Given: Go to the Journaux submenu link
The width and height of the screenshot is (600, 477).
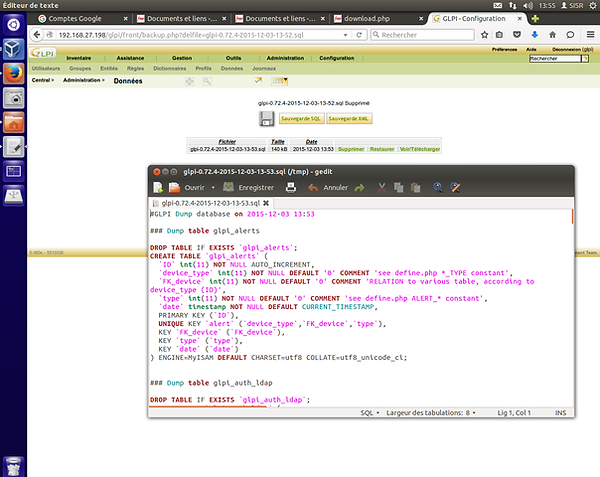Looking at the screenshot, I should click(264, 68).
